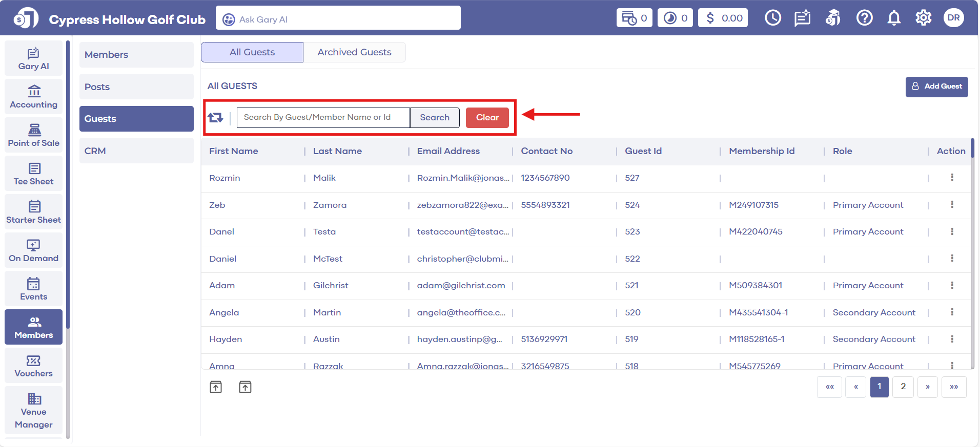980x447 pixels.
Task: Open the clock history icon in header
Action: pos(772,18)
